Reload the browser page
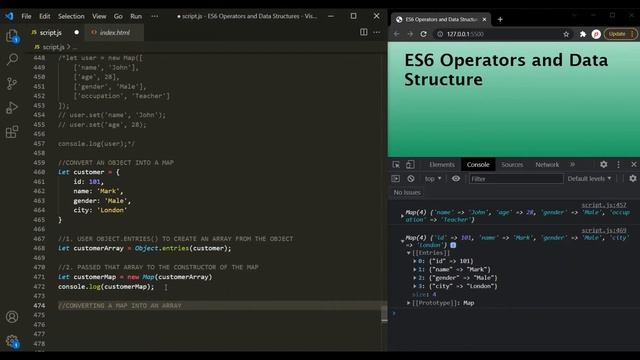The image size is (640, 360). (424, 34)
